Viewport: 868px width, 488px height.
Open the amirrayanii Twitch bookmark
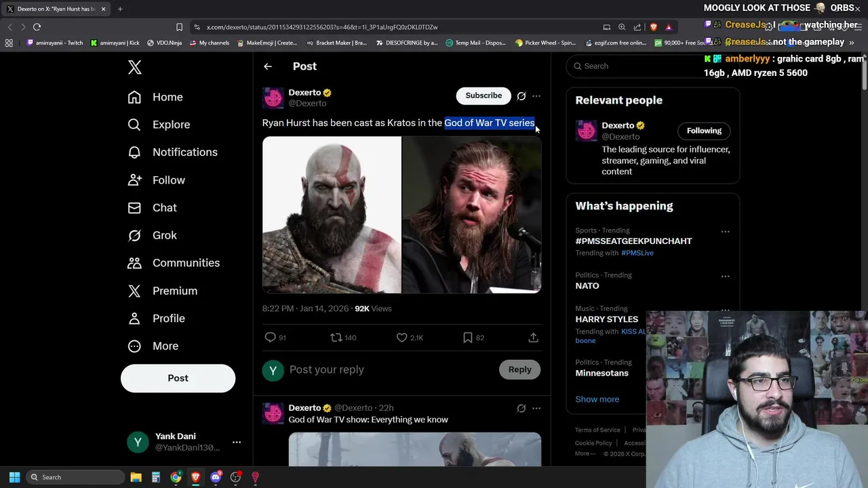pos(55,43)
